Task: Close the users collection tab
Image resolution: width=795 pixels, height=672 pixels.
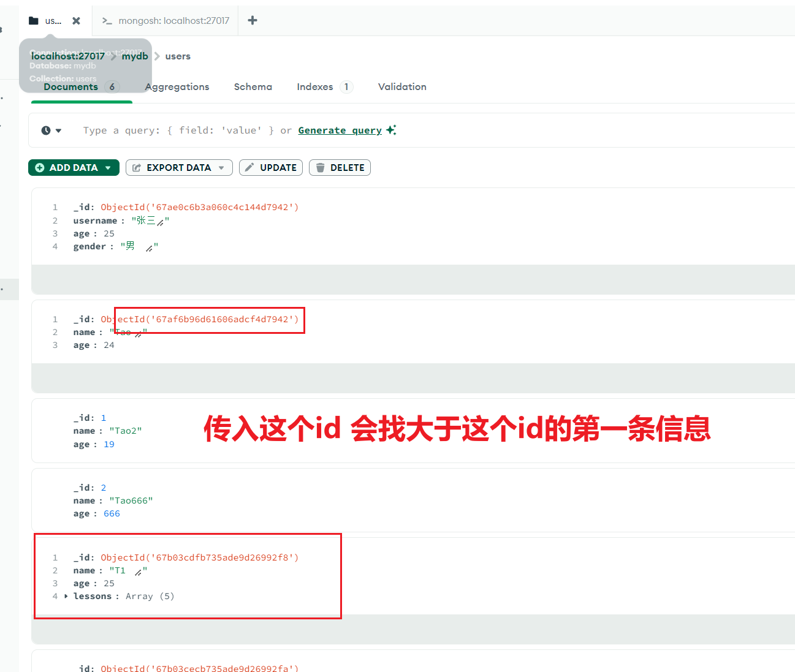Action: click(76, 21)
